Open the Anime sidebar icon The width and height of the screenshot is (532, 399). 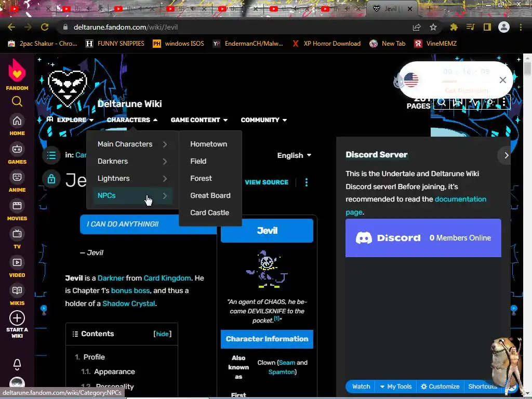coord(17,177)
